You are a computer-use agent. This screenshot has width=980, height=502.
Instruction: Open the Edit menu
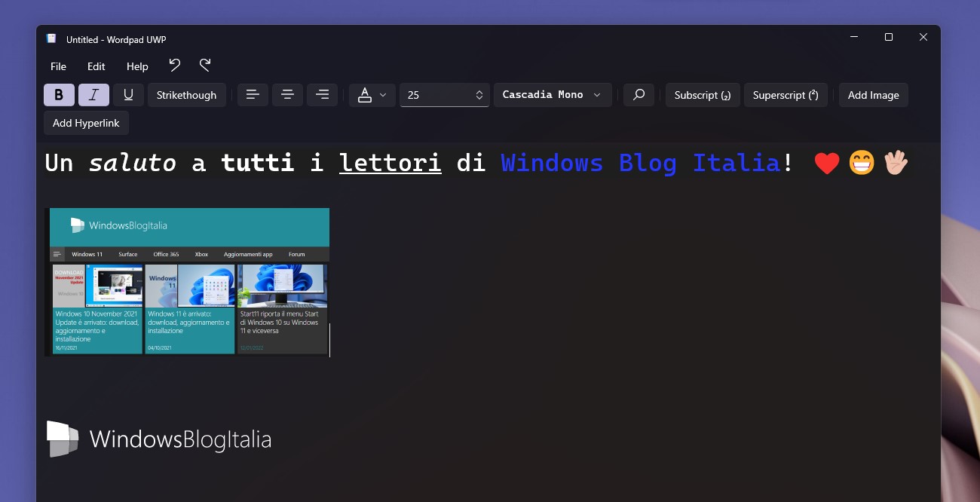coord(96,66)
